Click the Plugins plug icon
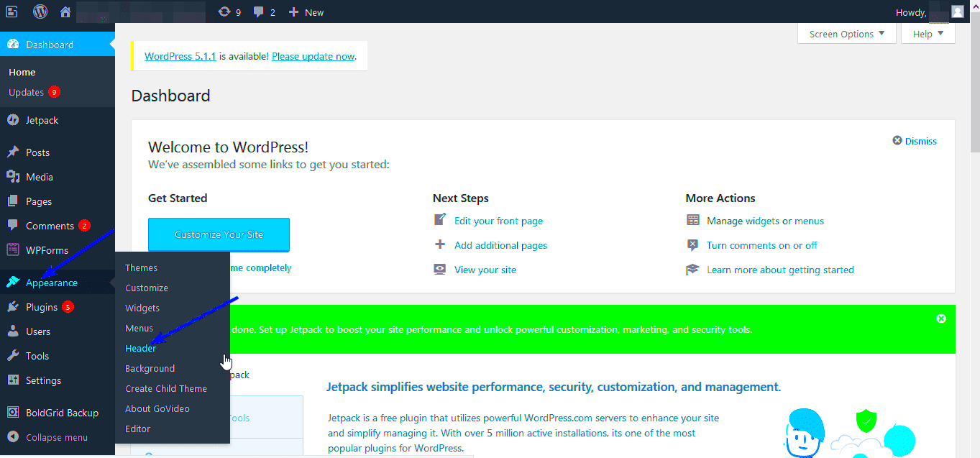980x458 pixels. click(13, 307)
